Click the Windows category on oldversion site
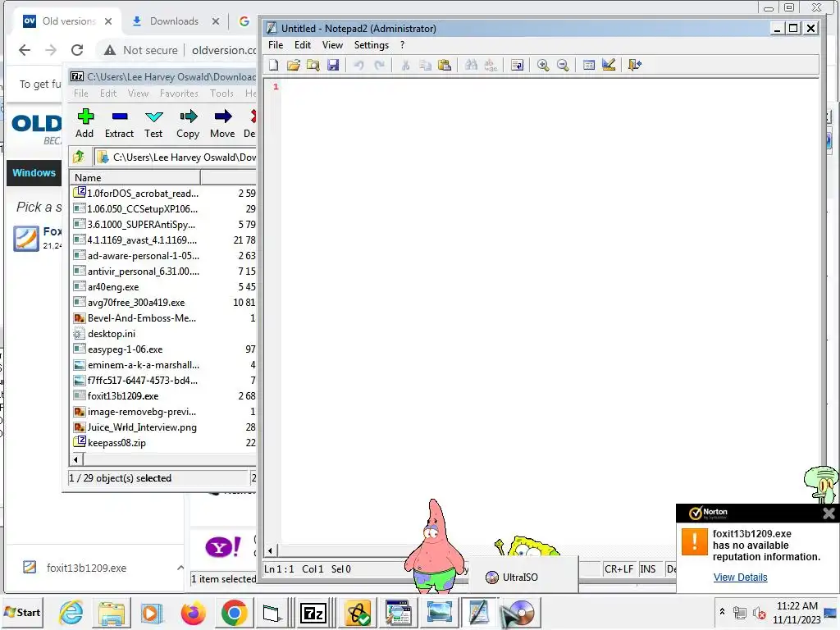 (x=34, y=172)
